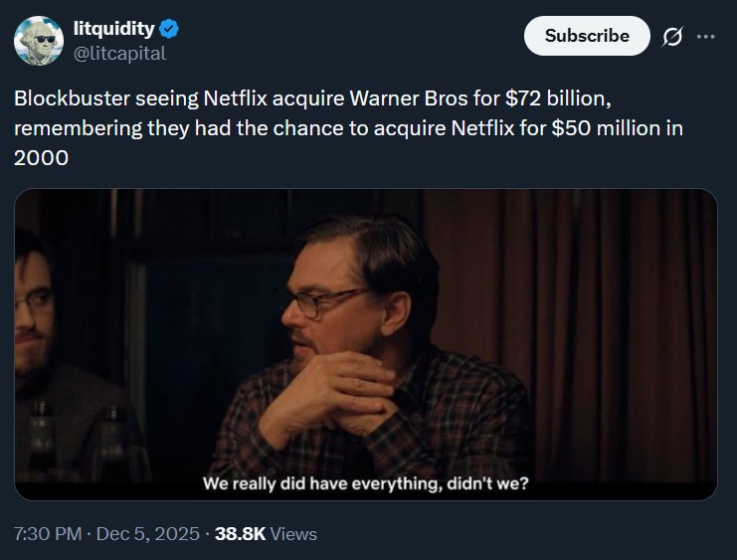Click the Dec 5, 2025 date
The width and height of the screenshot is (737, 560).
[148, 534]
